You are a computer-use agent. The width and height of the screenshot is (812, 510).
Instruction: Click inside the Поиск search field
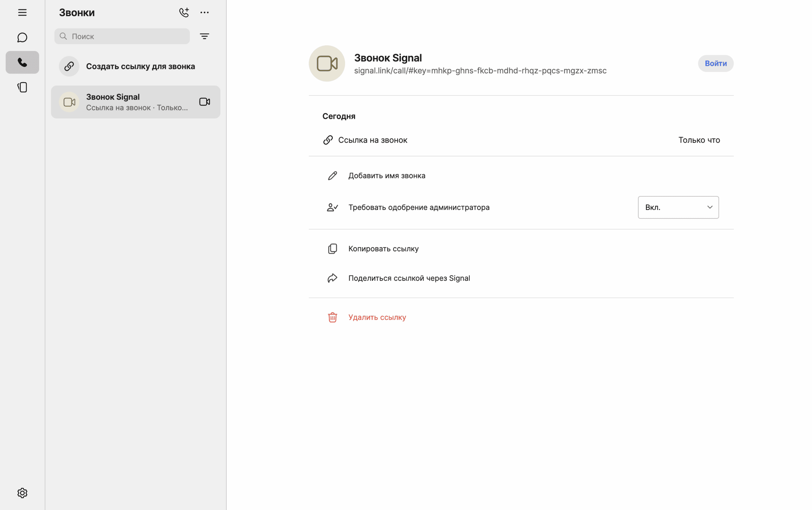[122, 36]
